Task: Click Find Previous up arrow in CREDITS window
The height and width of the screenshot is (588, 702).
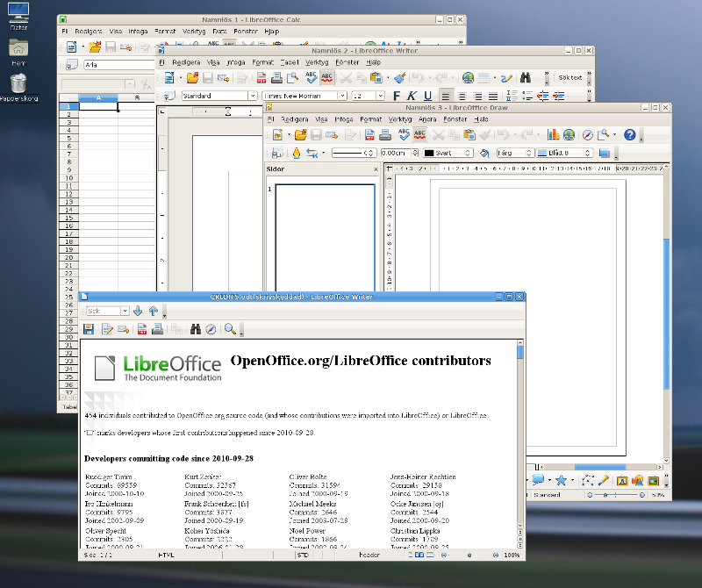Action: tap(153, 311)
